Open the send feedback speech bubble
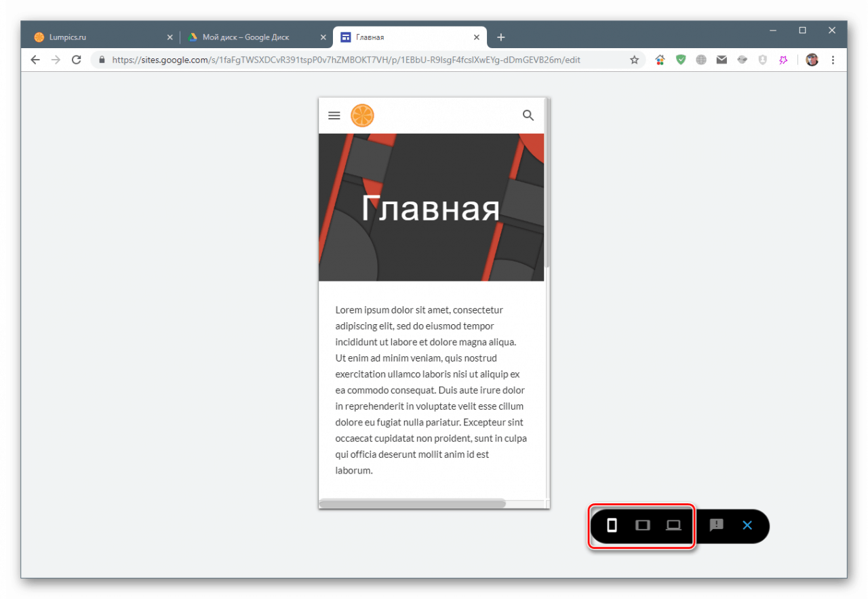Image resolution: width=868 pixels, height=599 pixels. pos(716,525)
